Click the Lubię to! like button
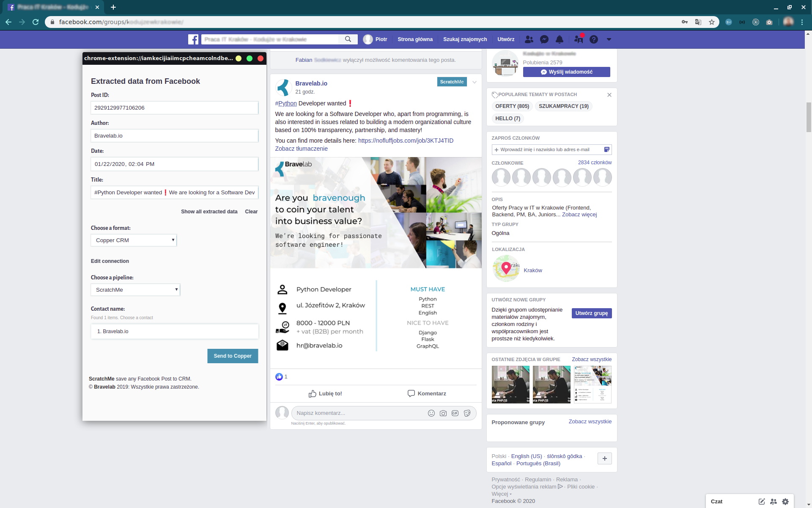Screen dimensions: 812x508 pos(325,394)
